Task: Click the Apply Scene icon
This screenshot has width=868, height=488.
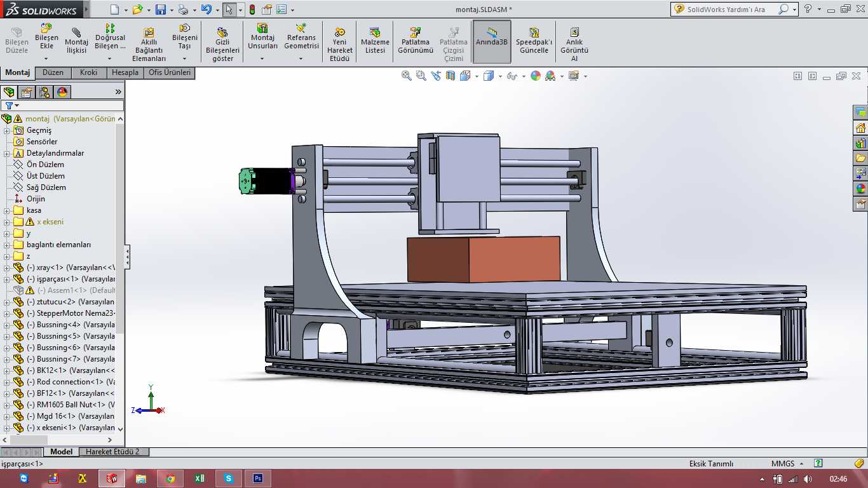Action: tap(550, 76)
